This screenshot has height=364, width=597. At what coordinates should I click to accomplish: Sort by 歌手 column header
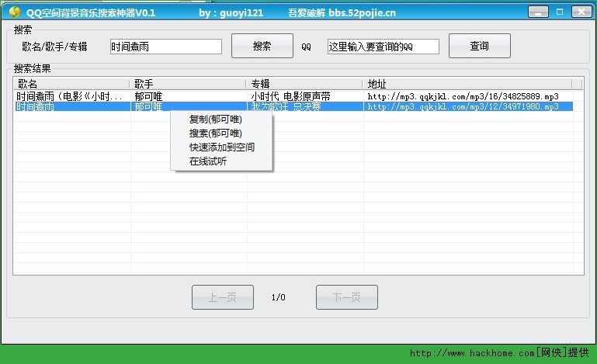[189, 83]
